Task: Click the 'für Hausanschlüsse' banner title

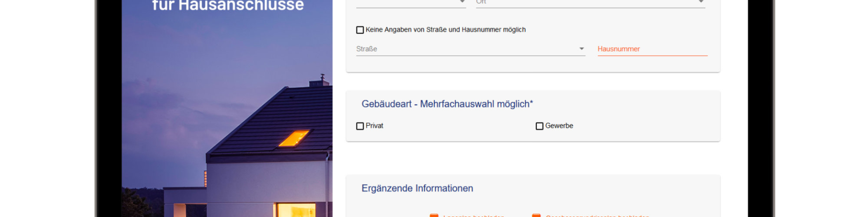Action: click(x=228, y=5)
